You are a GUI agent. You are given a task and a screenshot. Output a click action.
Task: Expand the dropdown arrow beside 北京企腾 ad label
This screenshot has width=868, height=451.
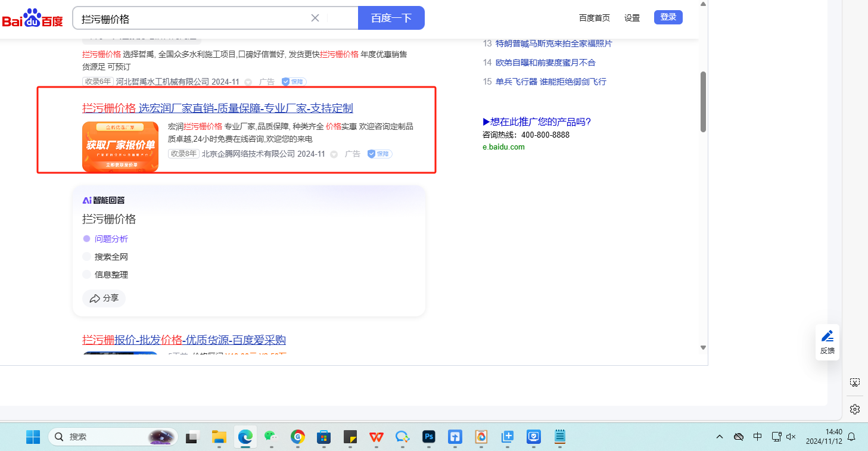tap(334, 154)
